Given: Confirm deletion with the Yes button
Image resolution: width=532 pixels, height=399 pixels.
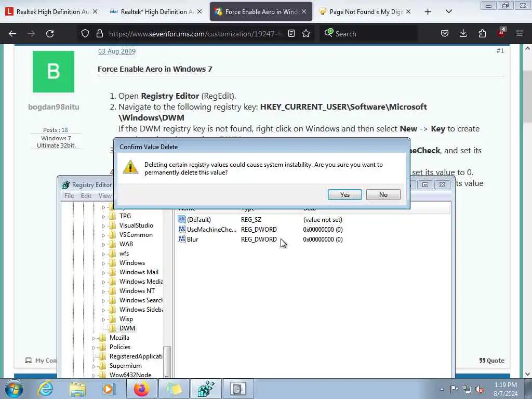Looking at the screenshot, I should point(345,194).
